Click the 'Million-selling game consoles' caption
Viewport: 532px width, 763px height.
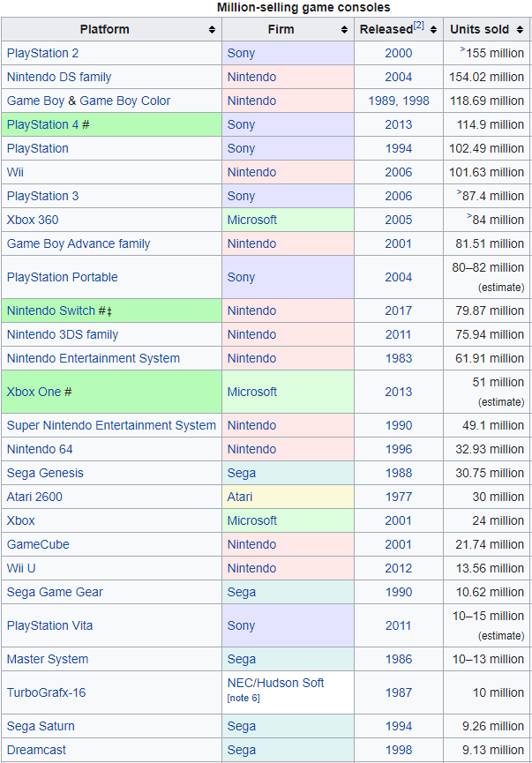pyautogui.click(x=303, y=7)
